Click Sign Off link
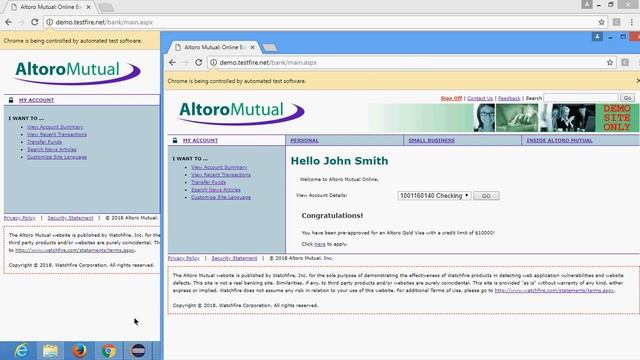Image resolution: width=640 pixels, height=360 pixels. 451,98
